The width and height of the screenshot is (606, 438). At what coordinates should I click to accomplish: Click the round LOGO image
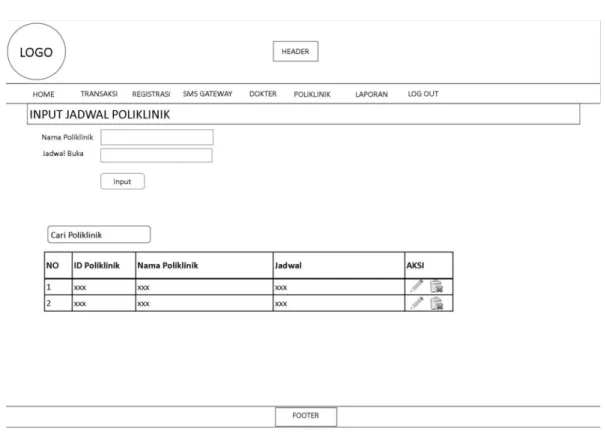pos(36,51)
